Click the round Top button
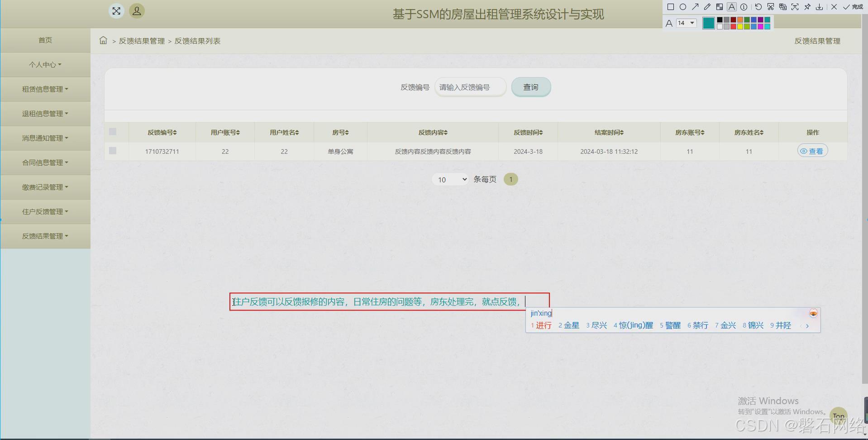The image size is (868, 440). (x=839, y=416)
